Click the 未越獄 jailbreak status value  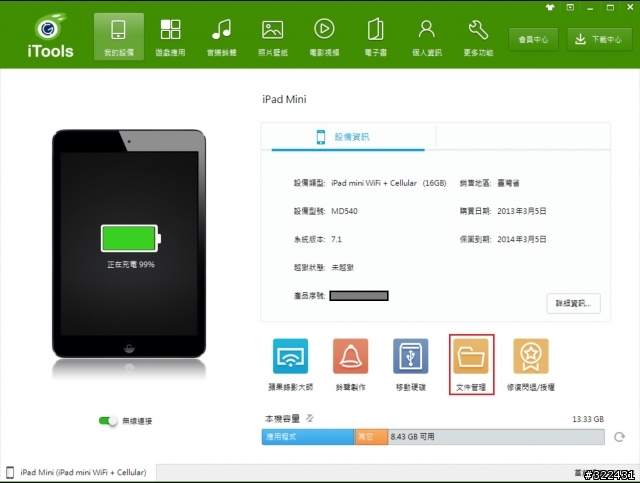pyautogui.click(x=342, y=267)
